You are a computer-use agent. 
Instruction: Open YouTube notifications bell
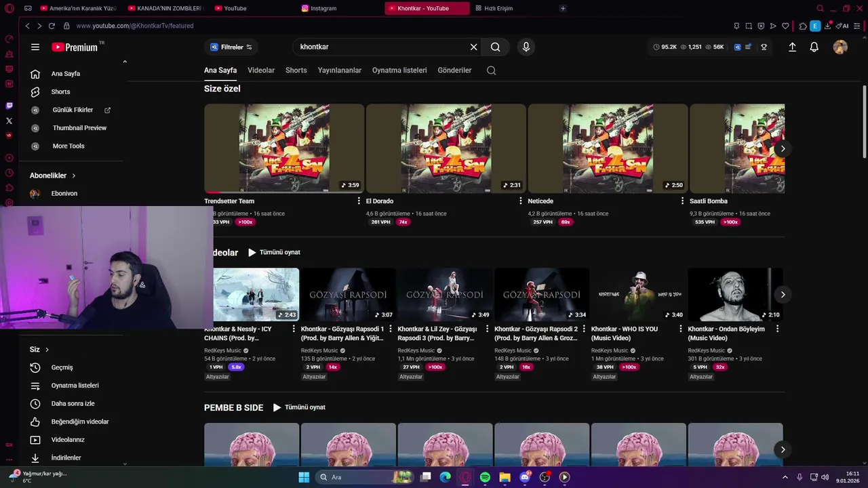pyautogui.click(x=814, y=47)
